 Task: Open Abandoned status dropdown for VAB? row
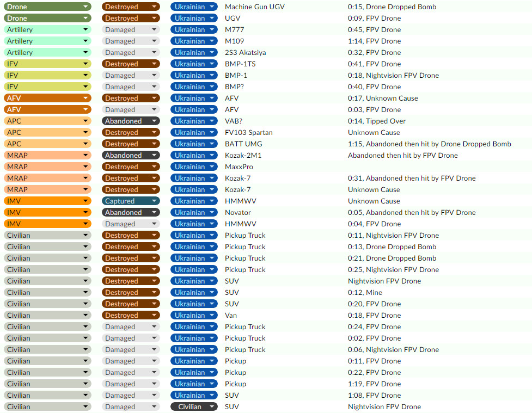point(131,121)
